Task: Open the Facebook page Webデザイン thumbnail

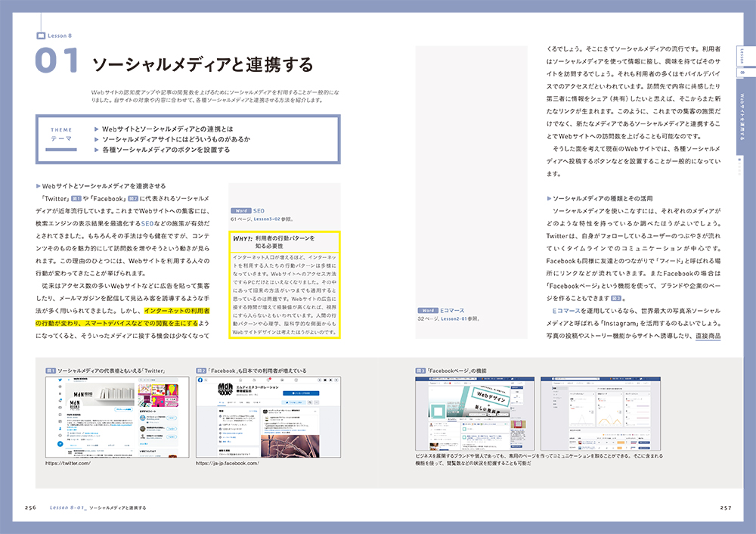Action: [475, 414]
